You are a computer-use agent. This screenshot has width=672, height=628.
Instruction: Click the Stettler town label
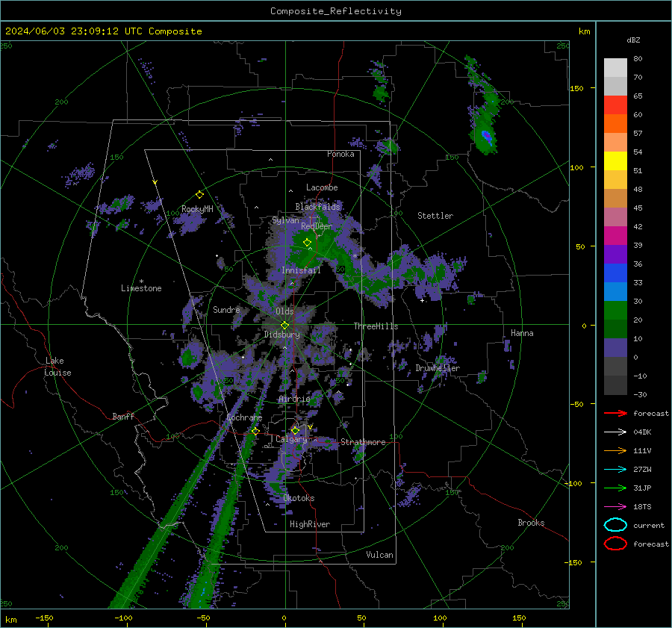(x=435, y=216)
